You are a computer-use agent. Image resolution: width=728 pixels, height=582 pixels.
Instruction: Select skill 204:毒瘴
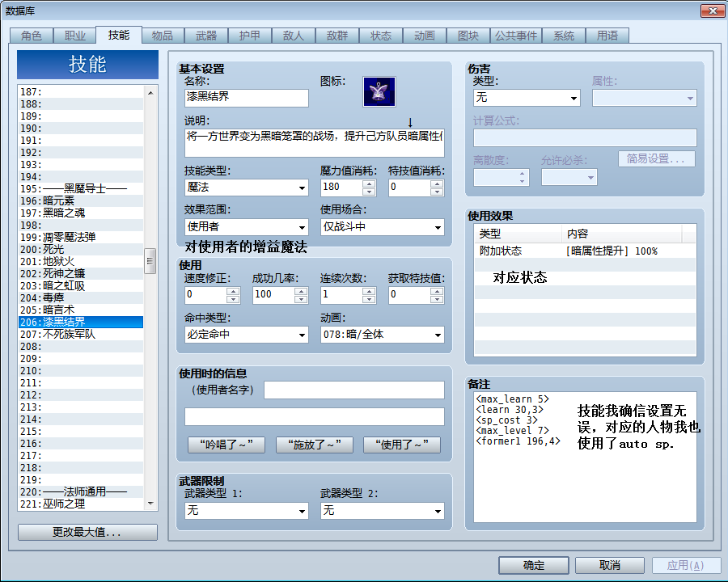[81, 298]
